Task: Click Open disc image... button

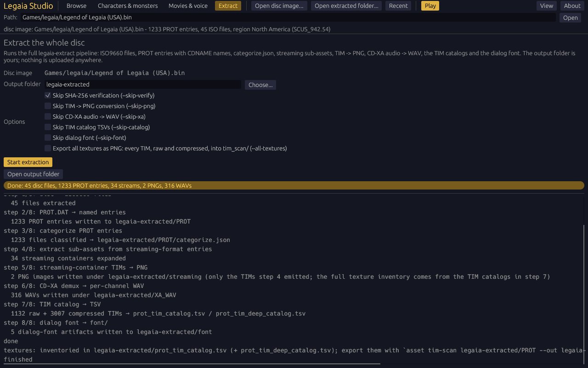Action: pos(279,6)
